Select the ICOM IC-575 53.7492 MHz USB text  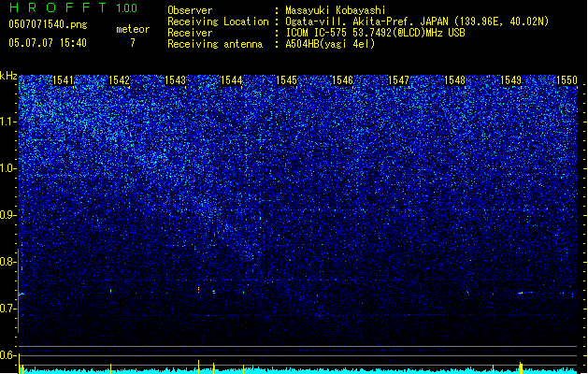point(376,33)
